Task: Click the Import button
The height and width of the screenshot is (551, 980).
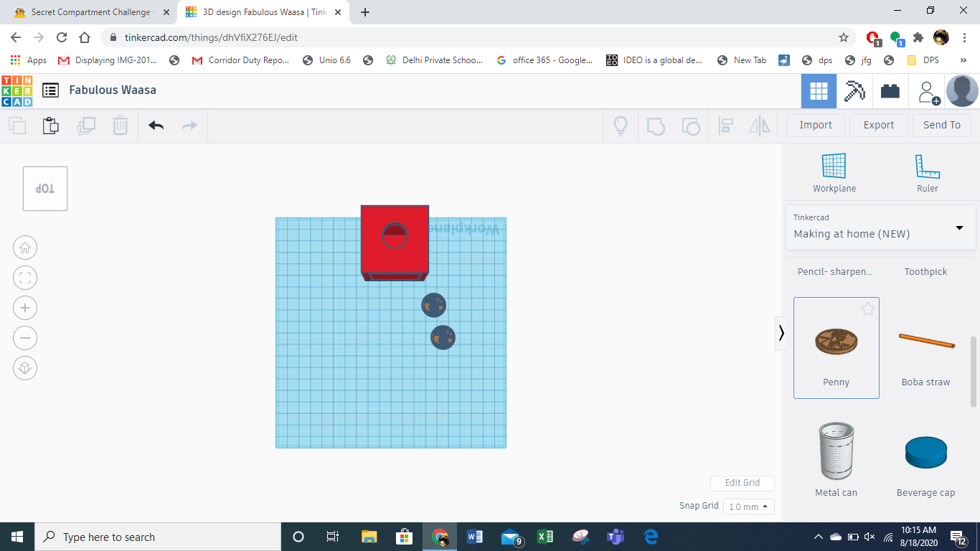Action: click(x=816, y=125)
